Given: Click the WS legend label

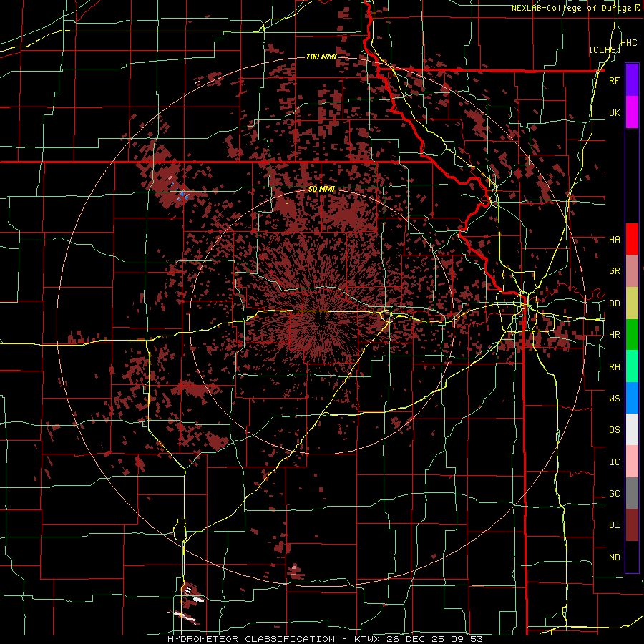Looking at the screenshot, I should pyautogui.click(x=614, y=399).
